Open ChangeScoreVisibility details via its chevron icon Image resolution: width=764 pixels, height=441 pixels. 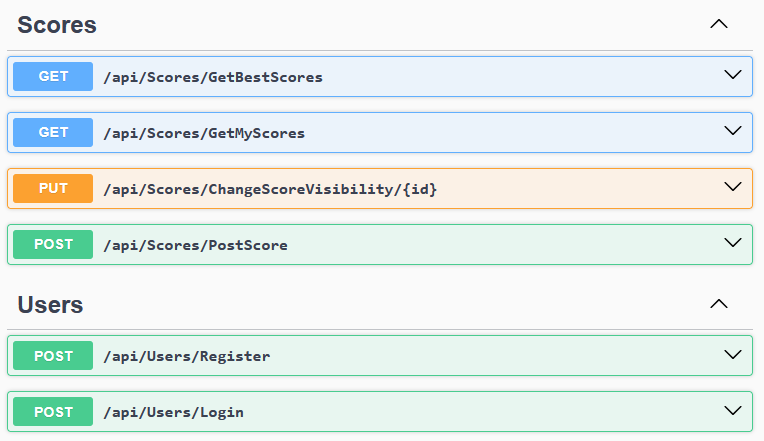coord(731,188)
